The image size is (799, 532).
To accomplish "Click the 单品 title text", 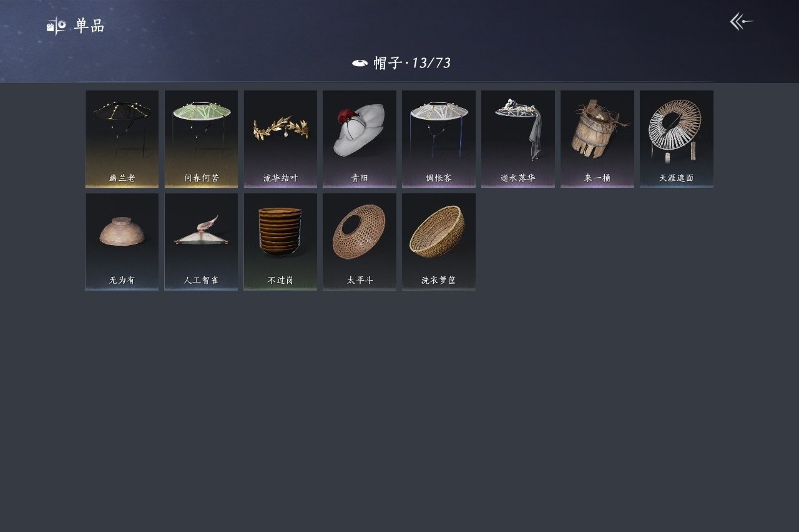I will [x=89, y=26].
